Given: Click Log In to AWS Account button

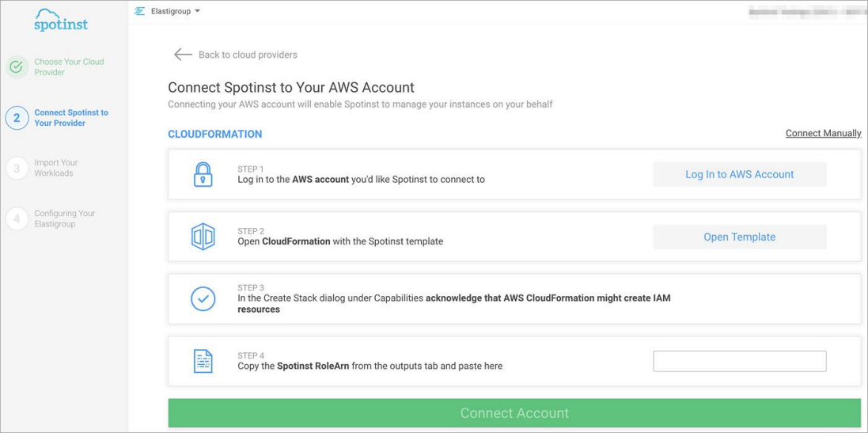Looking at the screenshot, I should click(740, 174).
